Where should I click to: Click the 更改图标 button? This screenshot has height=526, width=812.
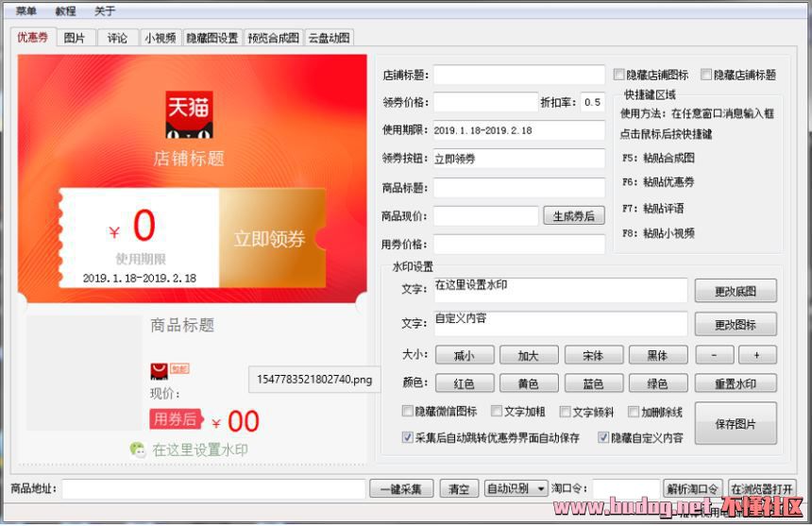point(736,325)
